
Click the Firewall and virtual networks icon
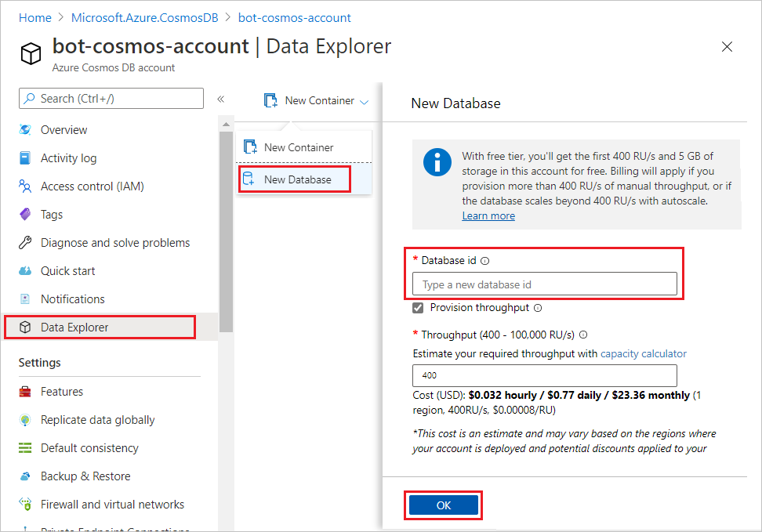[x=25, y=505]
